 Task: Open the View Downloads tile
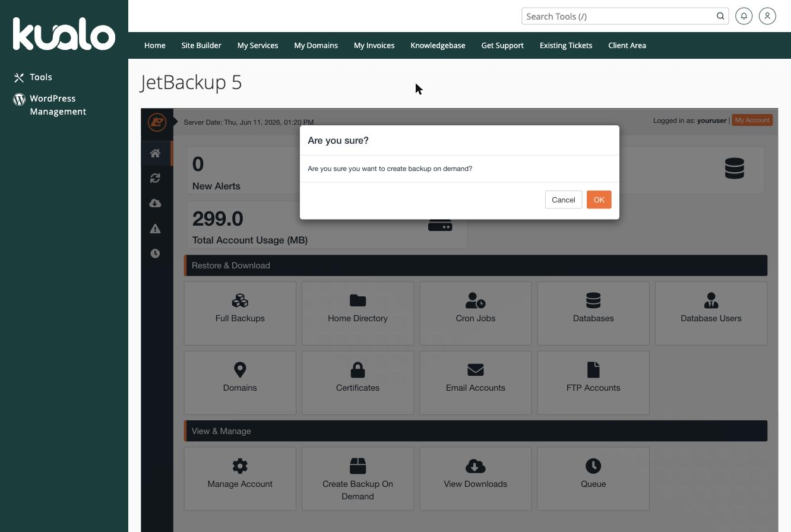[x=476, y=479]
